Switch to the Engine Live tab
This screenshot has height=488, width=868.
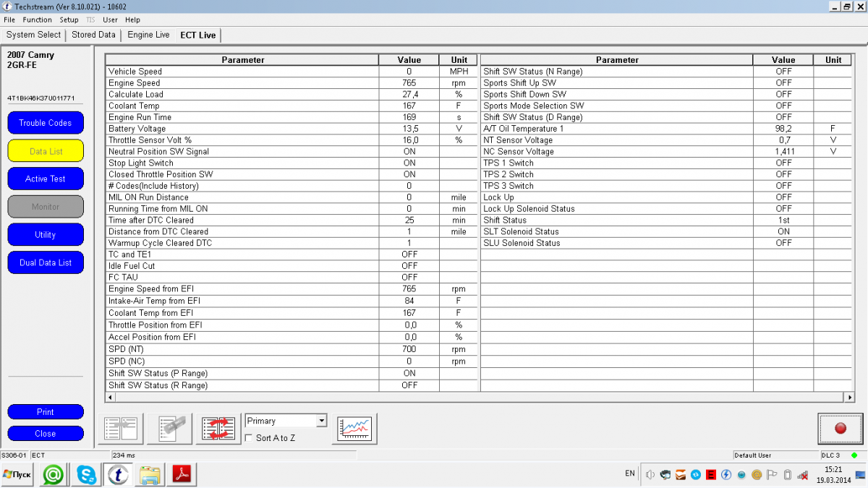[148, 35]
